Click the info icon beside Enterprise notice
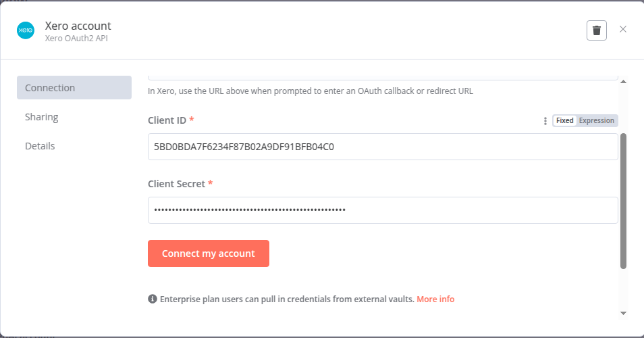 pyautogui.click(x=153, y=299)
